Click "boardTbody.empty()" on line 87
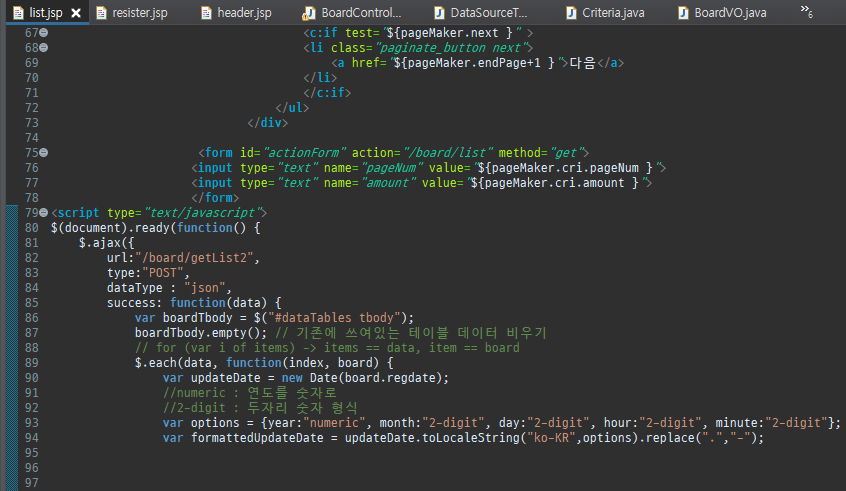This screenshot has height=491, width=846. [x=197, y=333]
